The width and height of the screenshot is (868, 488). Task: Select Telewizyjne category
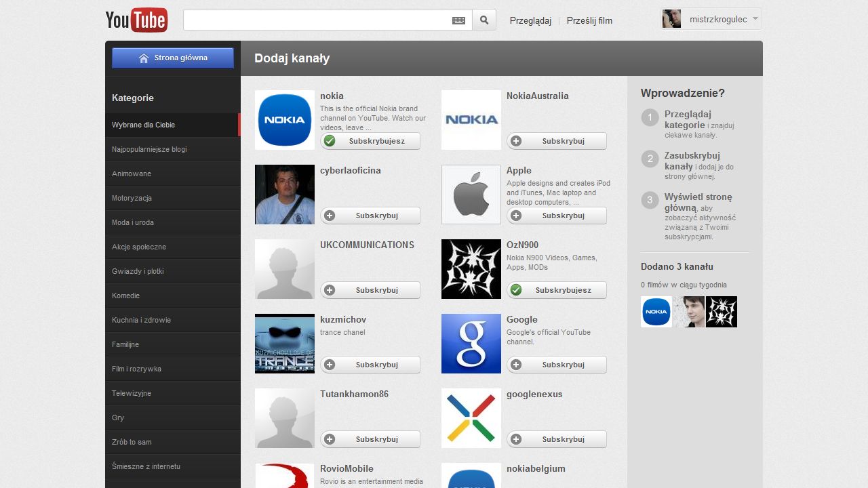click(173, 393)
